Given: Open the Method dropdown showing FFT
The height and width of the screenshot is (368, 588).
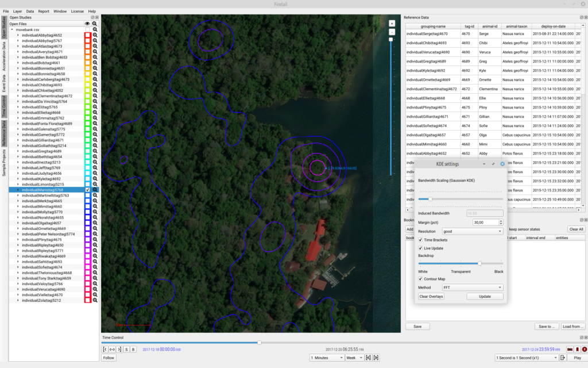Looking at the screenshot, I should 473,287.
